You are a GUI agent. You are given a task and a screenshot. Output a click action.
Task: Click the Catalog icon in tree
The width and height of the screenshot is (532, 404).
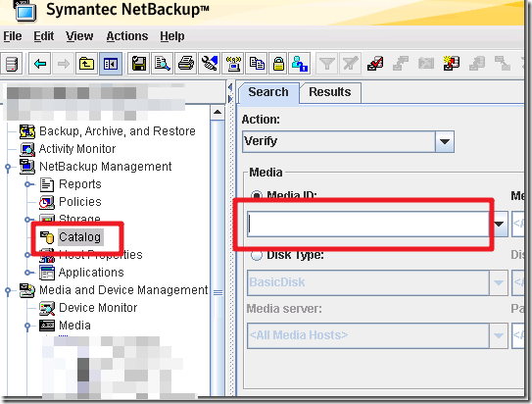(47, 237)
